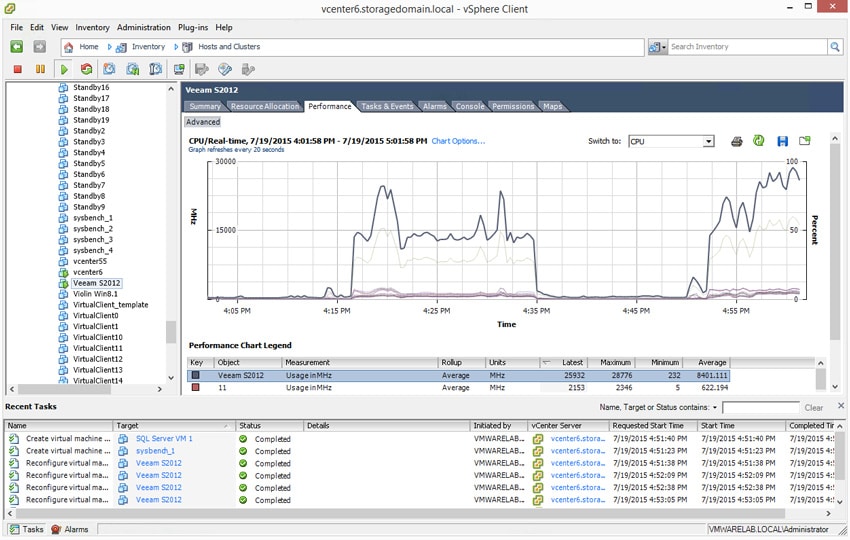Power off VM with red stop icon
Screen dimensions: 850x540
point(17,69)
